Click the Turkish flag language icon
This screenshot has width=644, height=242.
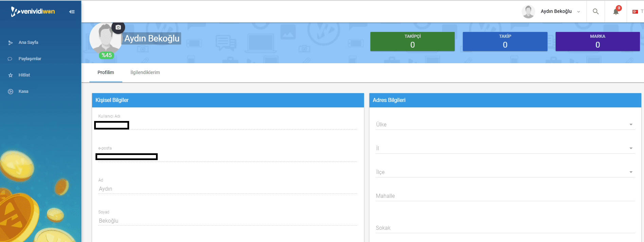635,12
